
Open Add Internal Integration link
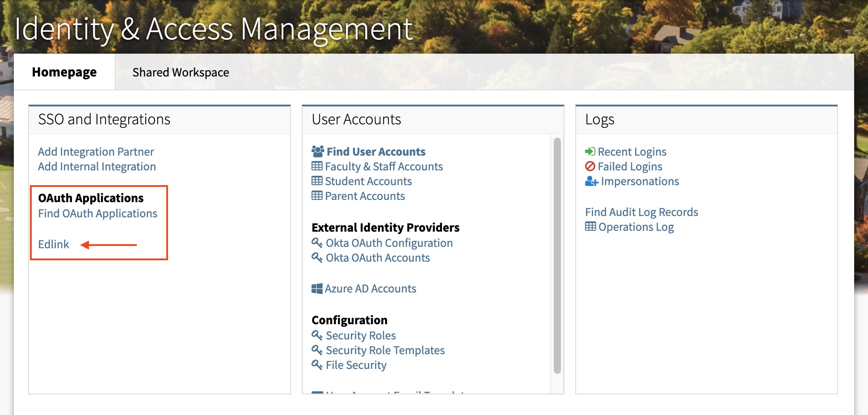click(x=97, y=166)
